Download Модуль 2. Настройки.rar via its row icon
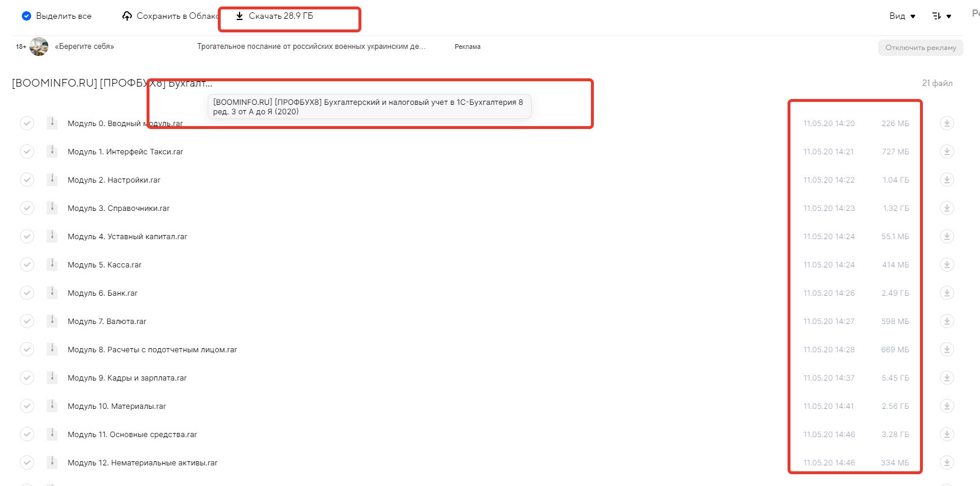The height and width of the screenshot is (486, 980). 946,180
